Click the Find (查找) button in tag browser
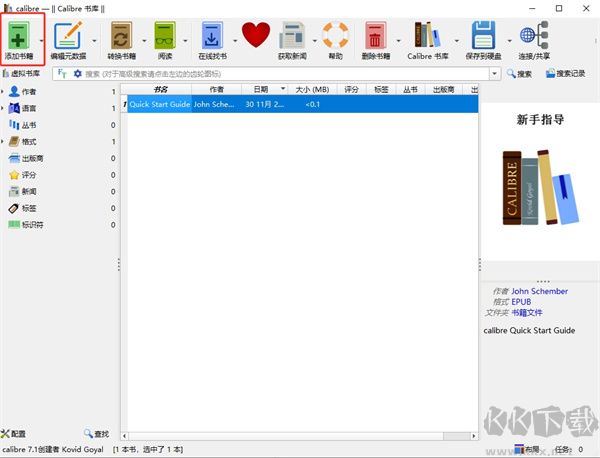Viewport: 600px width, 458px height. coord(96,434)
